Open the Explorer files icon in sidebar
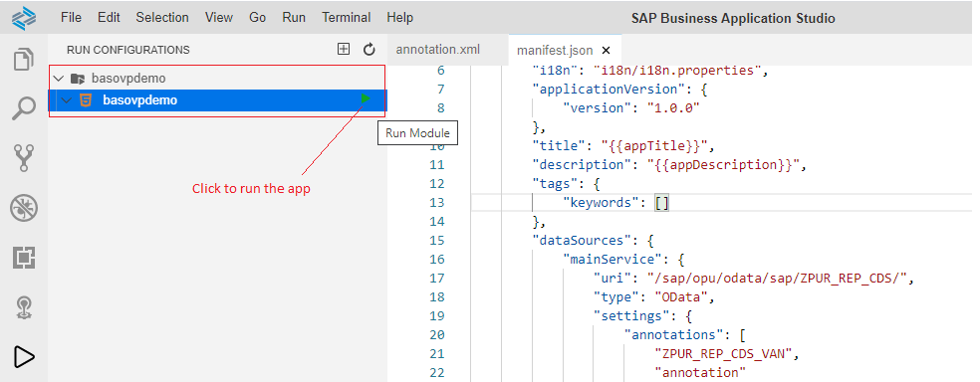The image size is (980, 382). [x=23, y=60]
